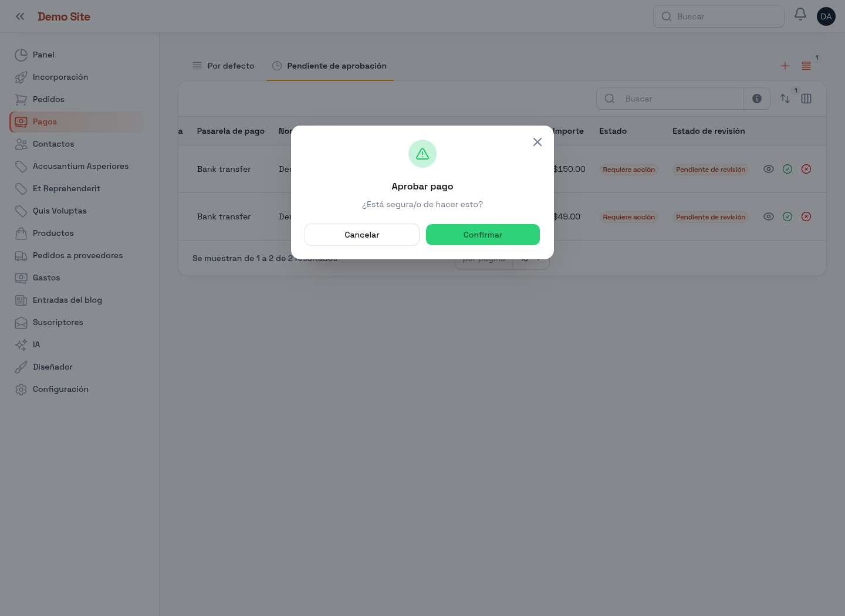Open Accusantium Asperiores sidebar item
Viewport: 845px width, 616px height.
pyautogui.click(x=76, y=166)
